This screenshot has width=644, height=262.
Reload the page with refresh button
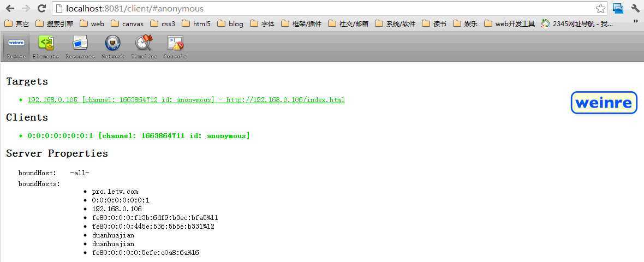(x=41, y=8)
